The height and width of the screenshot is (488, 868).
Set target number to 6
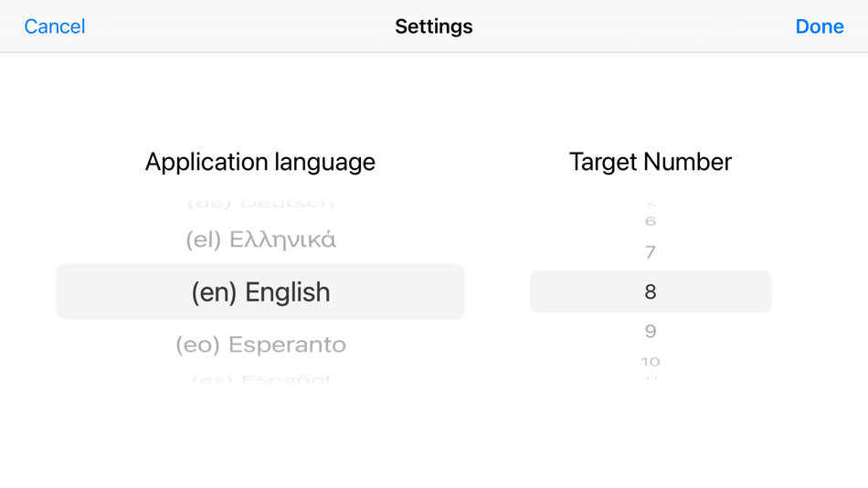coord(650,221)
